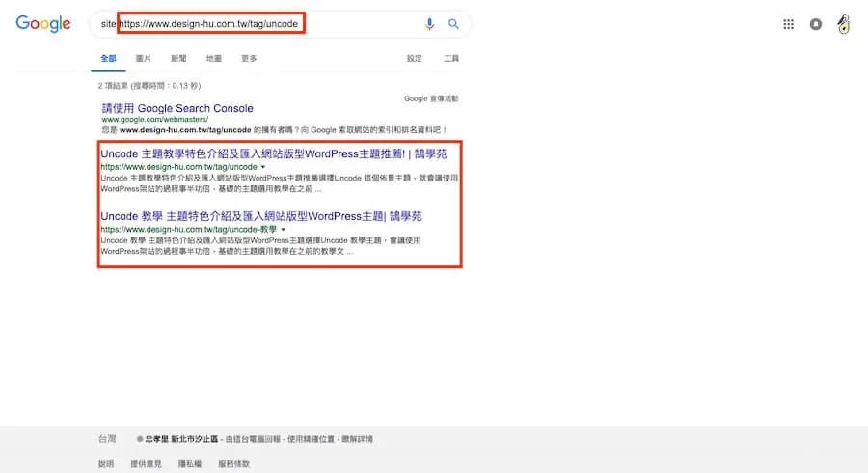Click the 瞭解詳情 footer link
Screen dimensions: 868x473
(x=357, y=439)
